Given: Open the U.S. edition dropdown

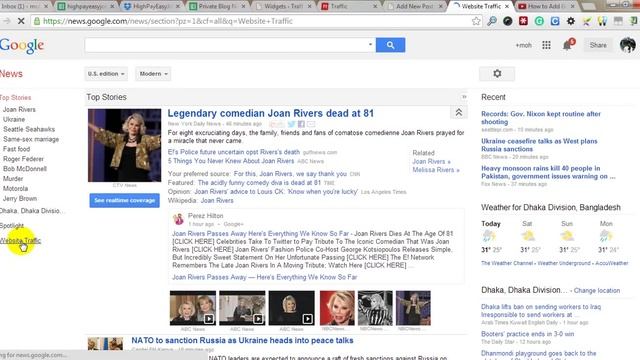Looking at the screenshot, I should [106, 74].
